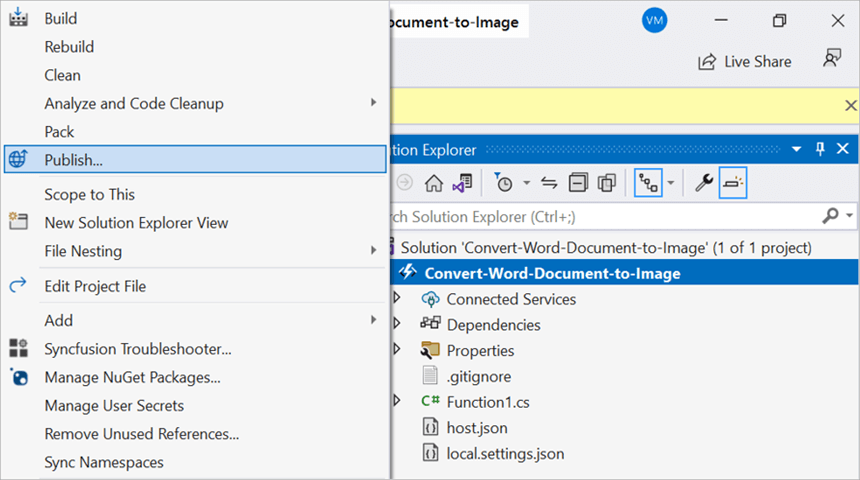The width and height of the screenshot is (860, 480).
Task: Click the NuGet package icon
Action: 19,377
